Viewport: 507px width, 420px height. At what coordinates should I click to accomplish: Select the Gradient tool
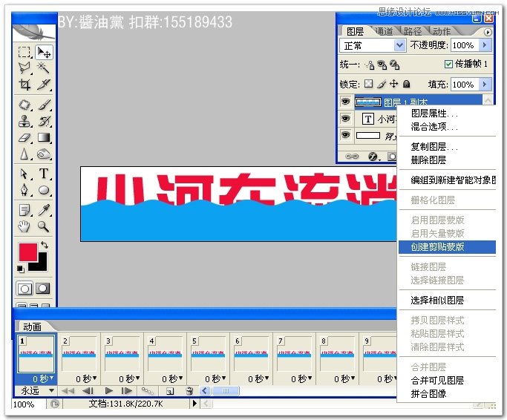click(x=44, y=138)
